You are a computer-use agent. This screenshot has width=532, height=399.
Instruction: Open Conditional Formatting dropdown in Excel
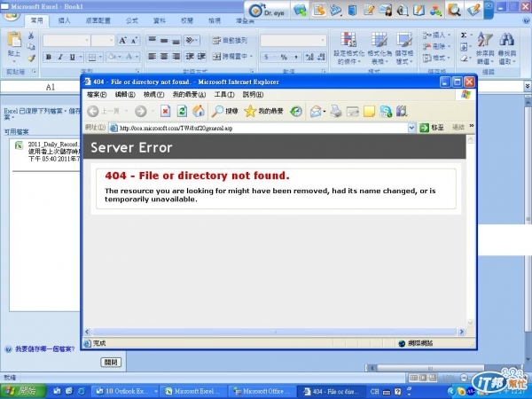(348, 48)
